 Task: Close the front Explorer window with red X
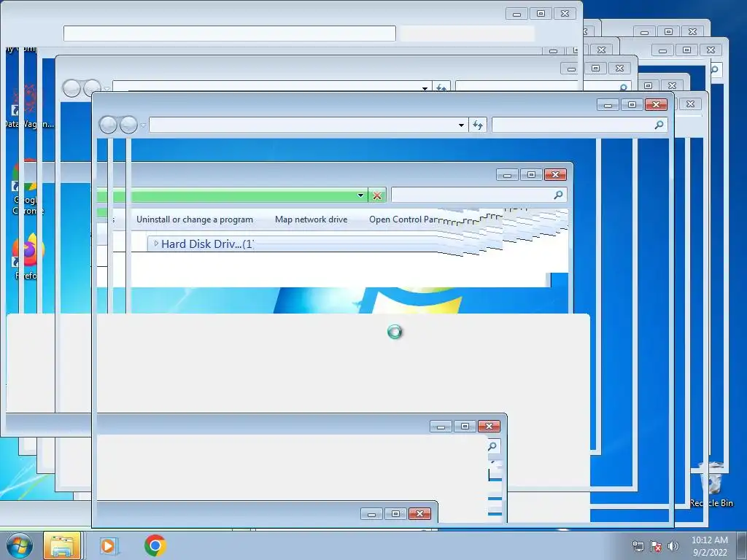[656, 105]
